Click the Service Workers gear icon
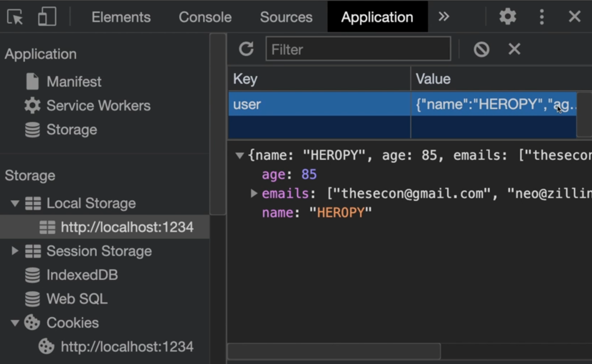This screenshot has width=592, height=364. coord(32,106)
